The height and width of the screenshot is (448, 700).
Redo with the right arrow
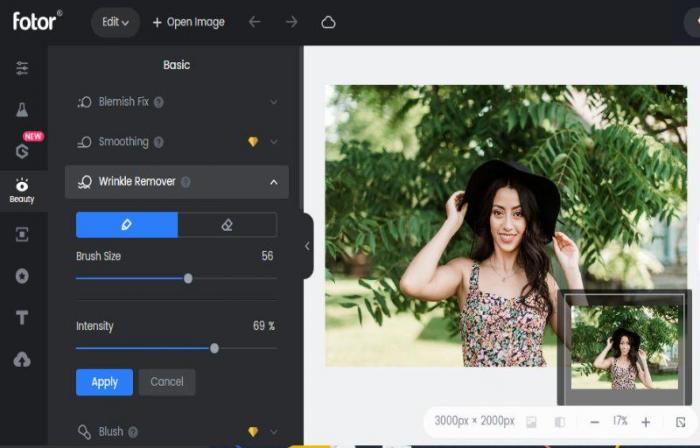click(x=292, y=22)
